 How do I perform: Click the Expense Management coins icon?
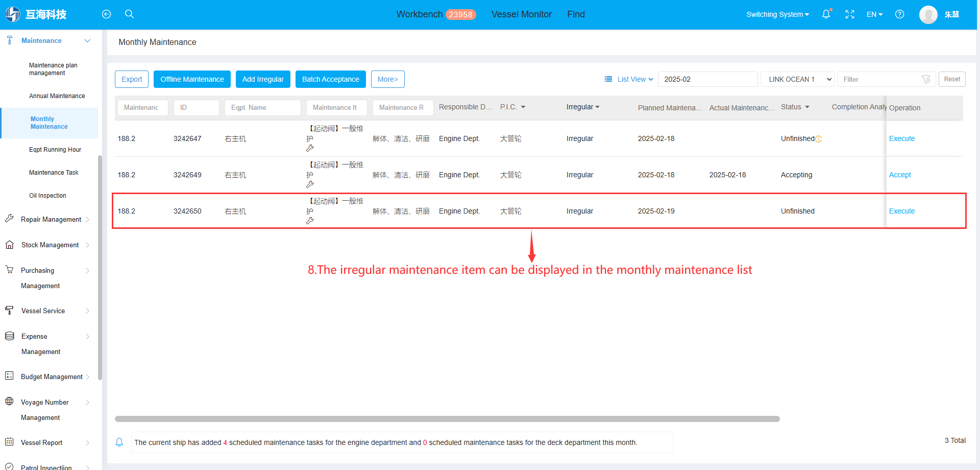[x=9, y=336]
